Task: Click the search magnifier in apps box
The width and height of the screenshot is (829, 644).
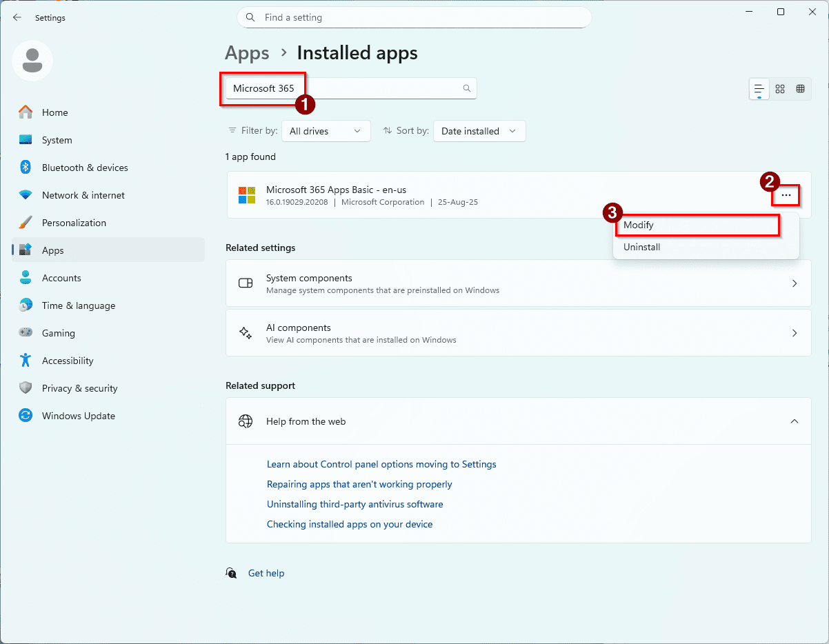Action: 467,88
